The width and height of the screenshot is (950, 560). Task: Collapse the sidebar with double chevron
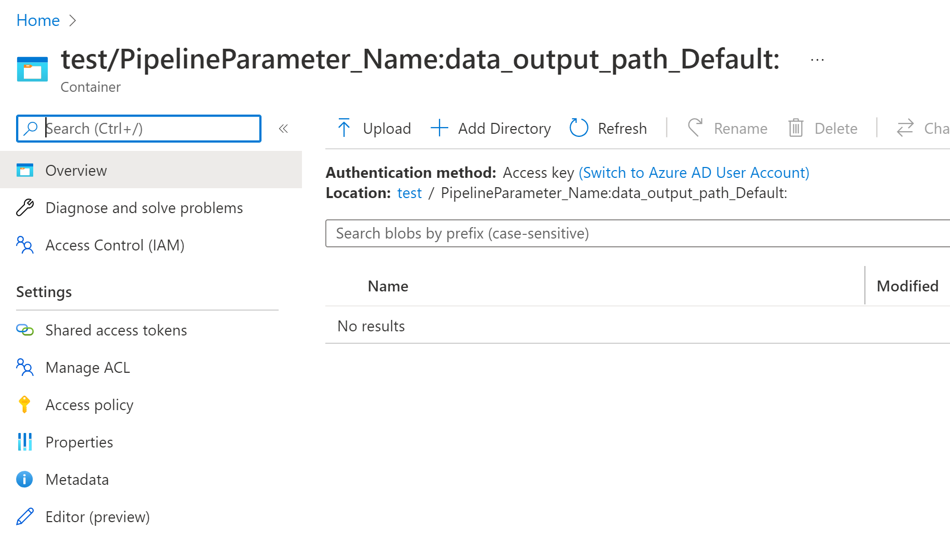283,128
